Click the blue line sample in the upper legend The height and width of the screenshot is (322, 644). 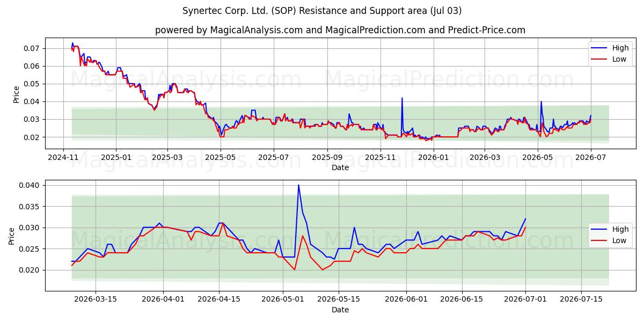click(x=599, y=48)
